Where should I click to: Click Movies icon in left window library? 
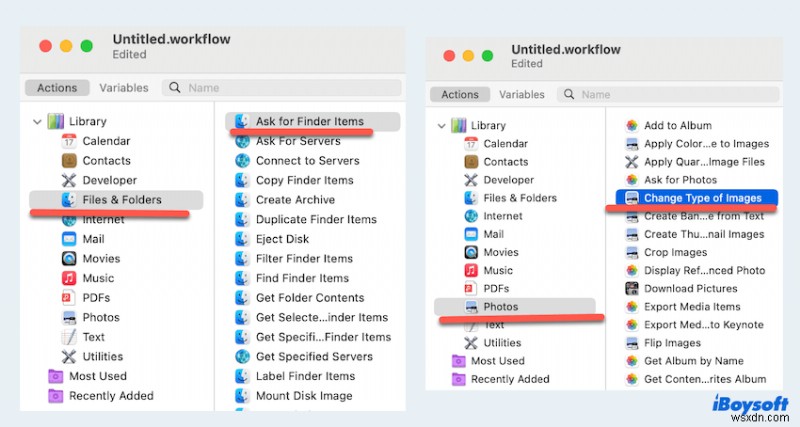[69, 259]
